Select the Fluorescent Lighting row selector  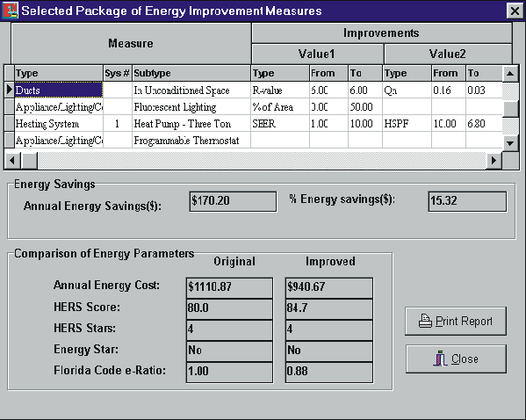point(10,106)
